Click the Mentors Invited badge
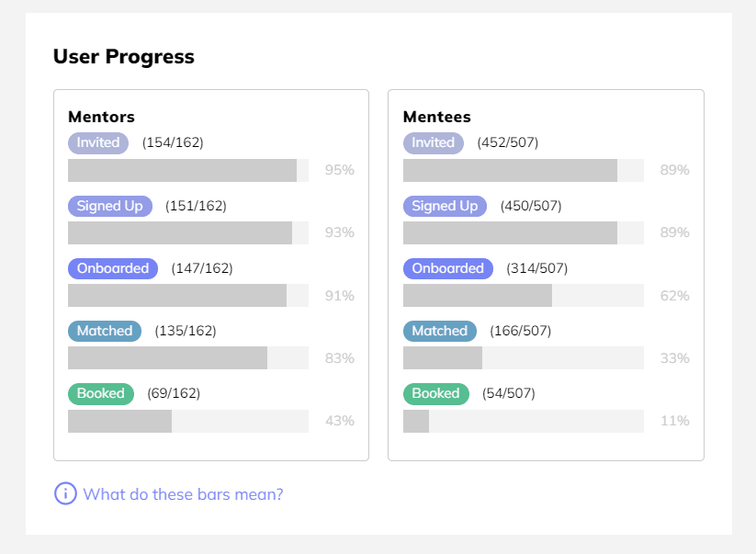 pos(98,142)
